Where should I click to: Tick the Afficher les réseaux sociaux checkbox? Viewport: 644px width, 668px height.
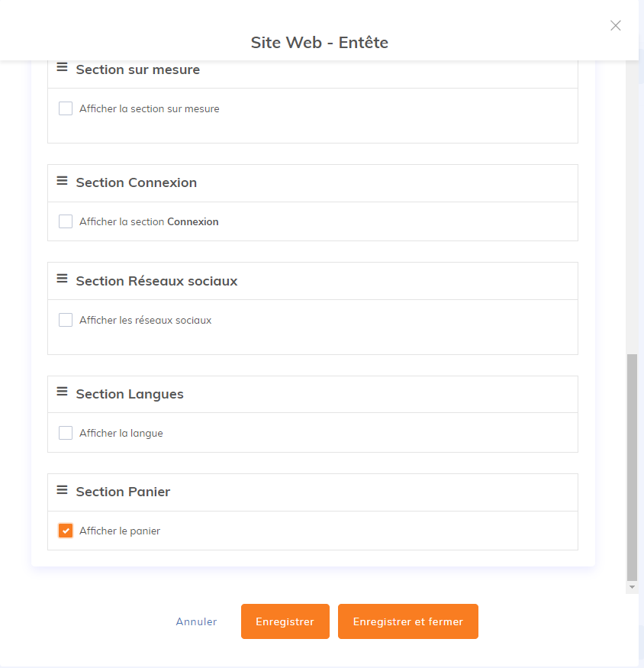[x=66, y=320]
